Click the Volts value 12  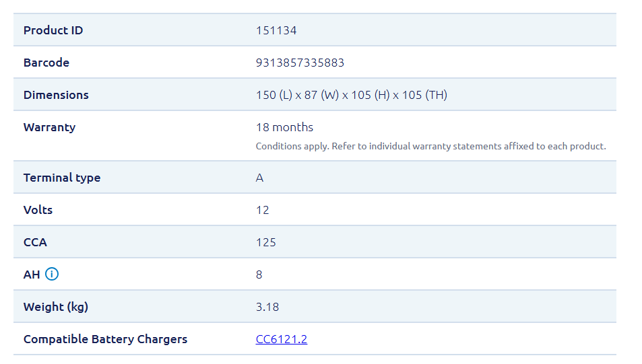tap(262, 210)
